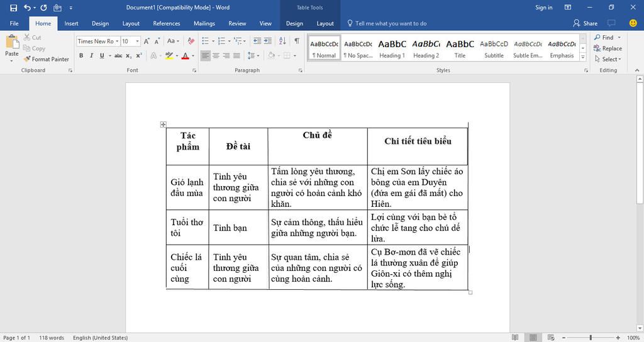Send feedback via the smiley icon
The height and width of the screenshot is (342, 644).
[633, 23]
